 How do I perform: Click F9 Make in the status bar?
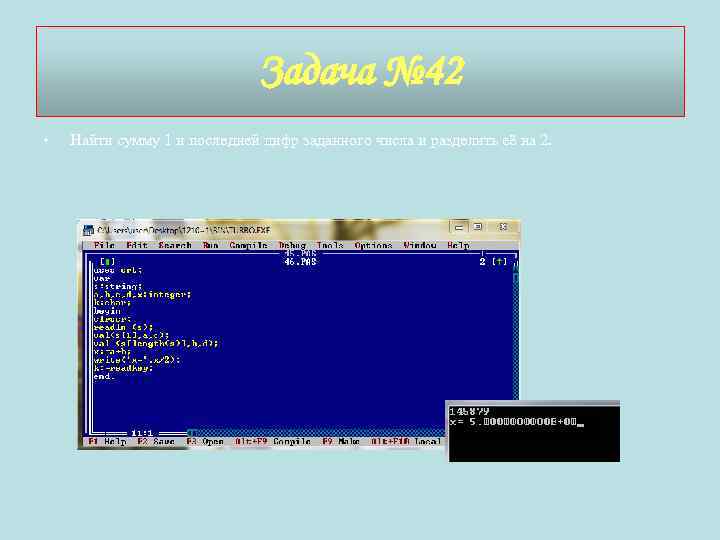pos(341,441)
